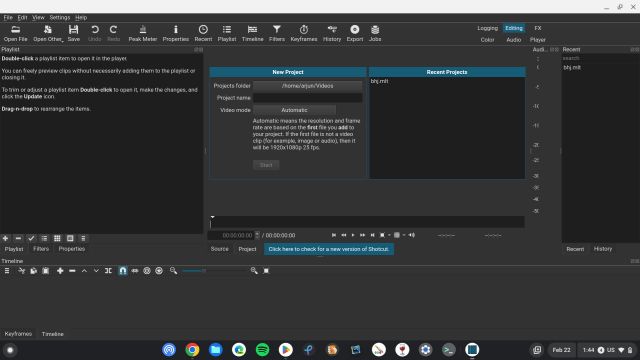Focus the Project name input field
This screenshot has height=360, width=640.
coord(307,98)
